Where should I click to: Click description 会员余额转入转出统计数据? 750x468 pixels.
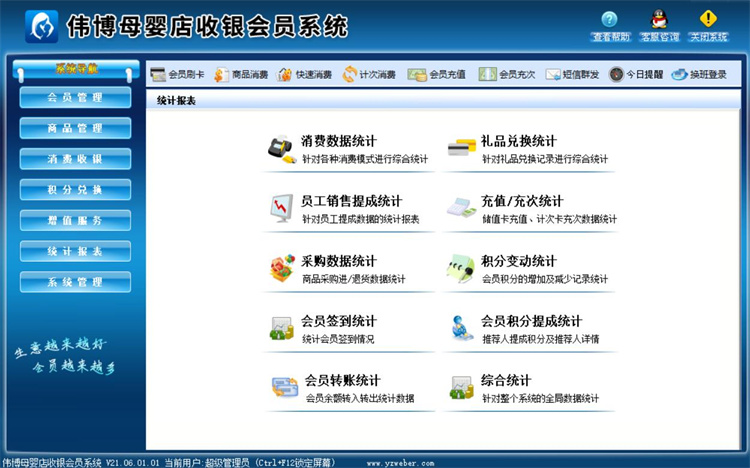(360, 398)
